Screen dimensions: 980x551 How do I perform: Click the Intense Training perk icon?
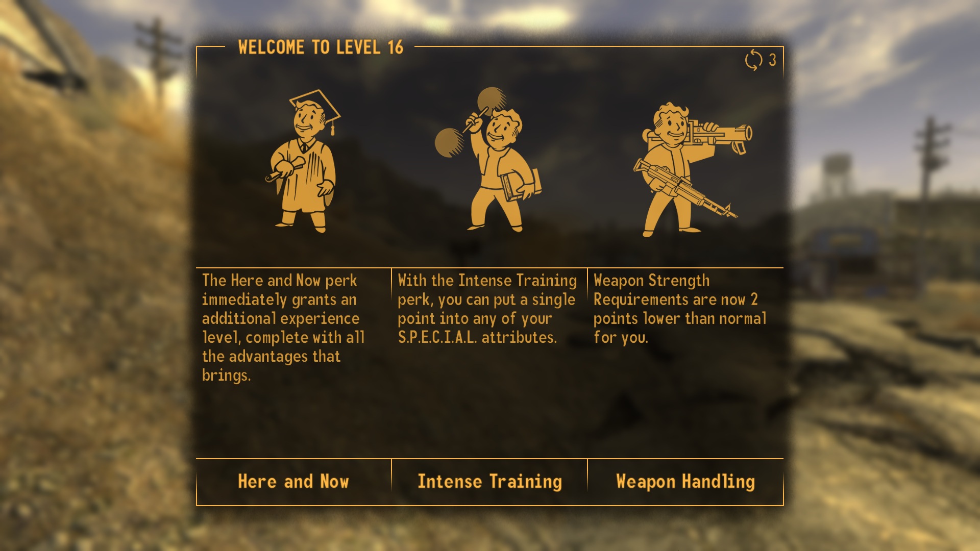coord(489,160)
